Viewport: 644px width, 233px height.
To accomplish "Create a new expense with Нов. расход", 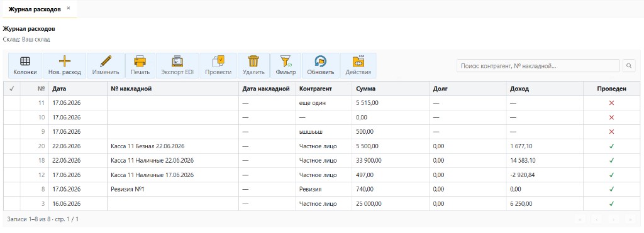I will pyautogui.click(x=65, y=66).
